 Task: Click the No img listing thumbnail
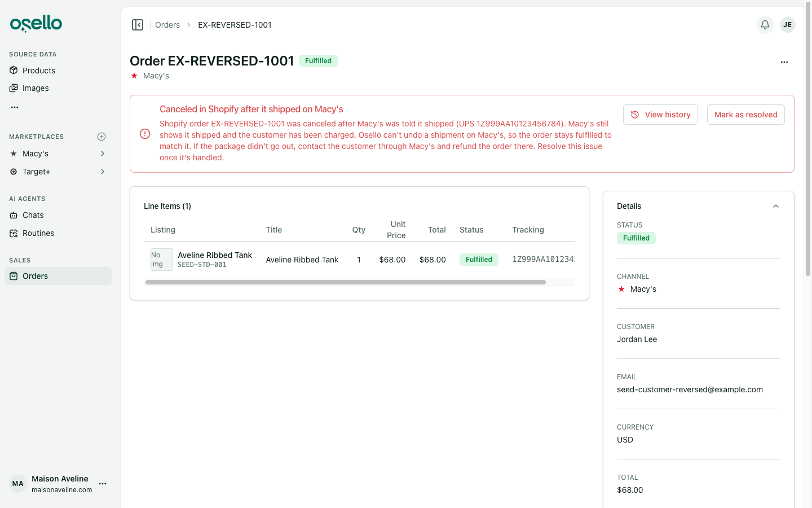pos(162,260)
